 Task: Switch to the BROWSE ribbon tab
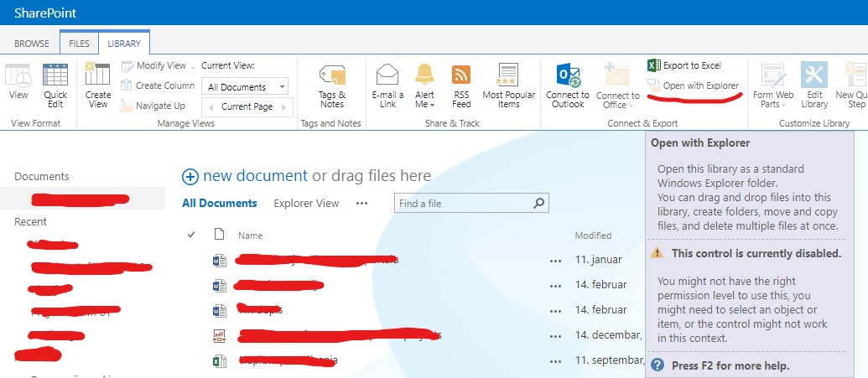click(32, 44)
